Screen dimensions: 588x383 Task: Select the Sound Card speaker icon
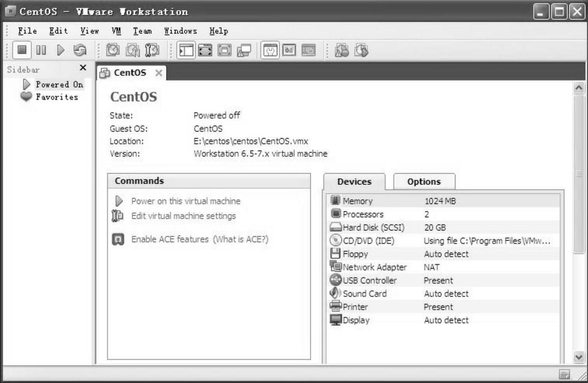[x=335, y=293]
